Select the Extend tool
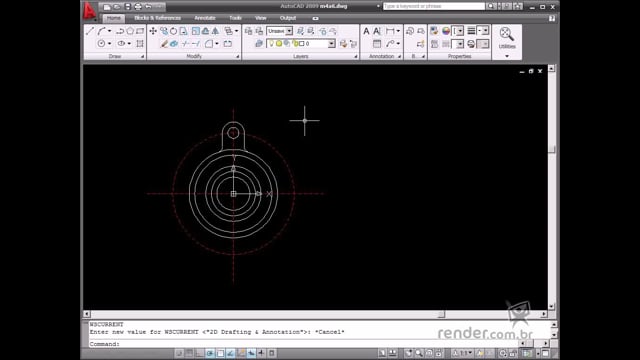Screen dimensions: 640x360 click(196, 43)
